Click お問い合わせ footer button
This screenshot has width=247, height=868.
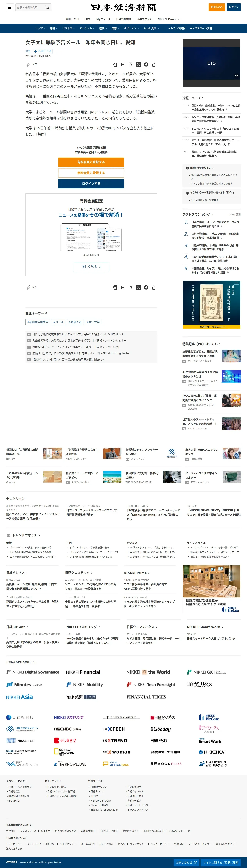pos(186,862)
